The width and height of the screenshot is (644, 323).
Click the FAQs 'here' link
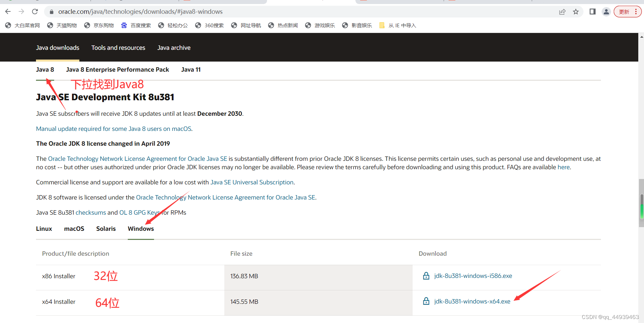[563, 167]
